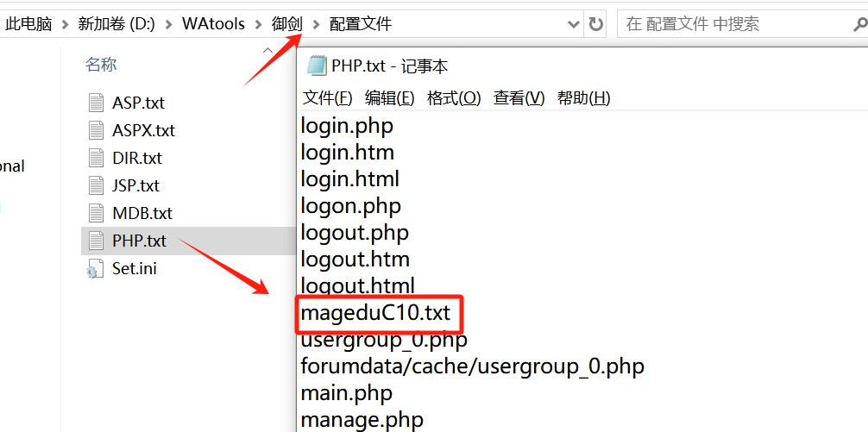
Task: Click the Notepad icon in title bar
Action: tap(317, 66)
